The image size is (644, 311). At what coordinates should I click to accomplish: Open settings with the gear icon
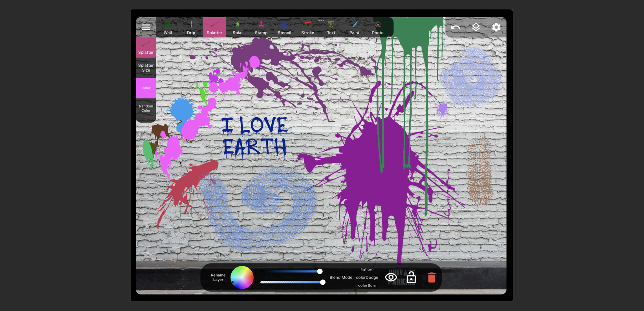(x=496, y=27)
